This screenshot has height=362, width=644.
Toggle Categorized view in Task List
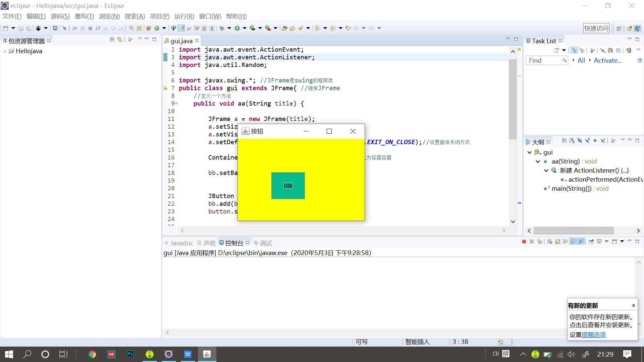pyautogui.click(x=575, y=50)
